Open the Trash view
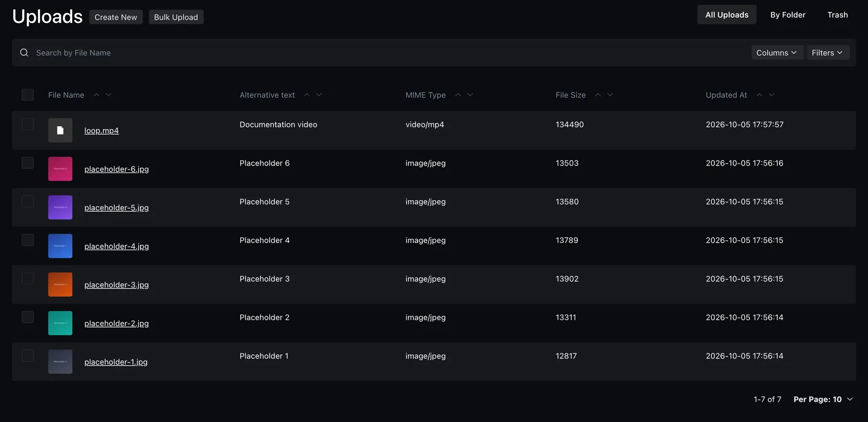The image size is (868, 422). point(838,15)
